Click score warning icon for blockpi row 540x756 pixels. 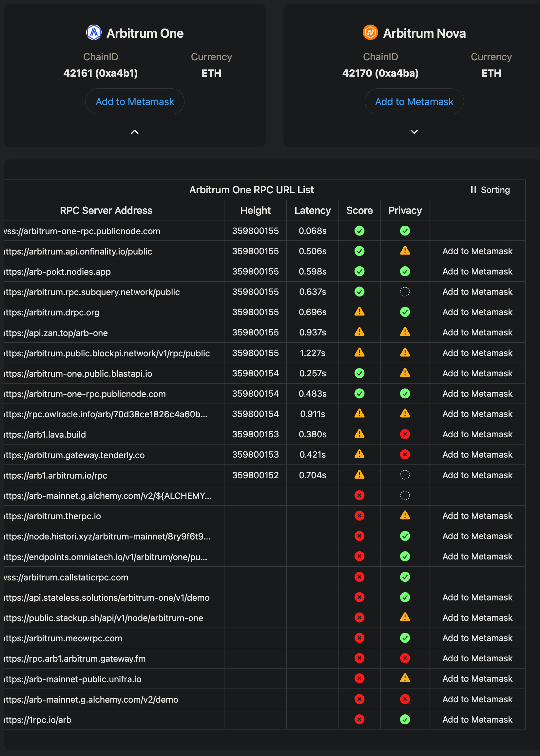pyautogui.click(x=359, y=352)
